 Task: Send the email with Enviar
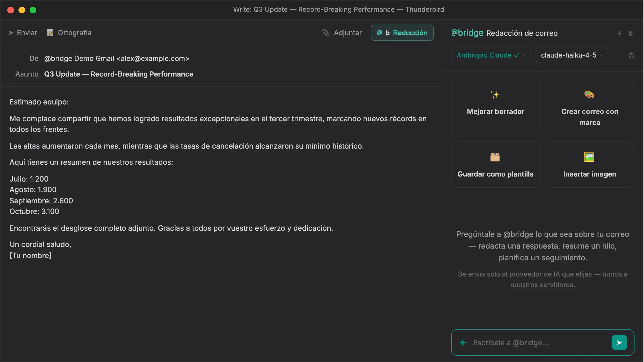[23, 33]
